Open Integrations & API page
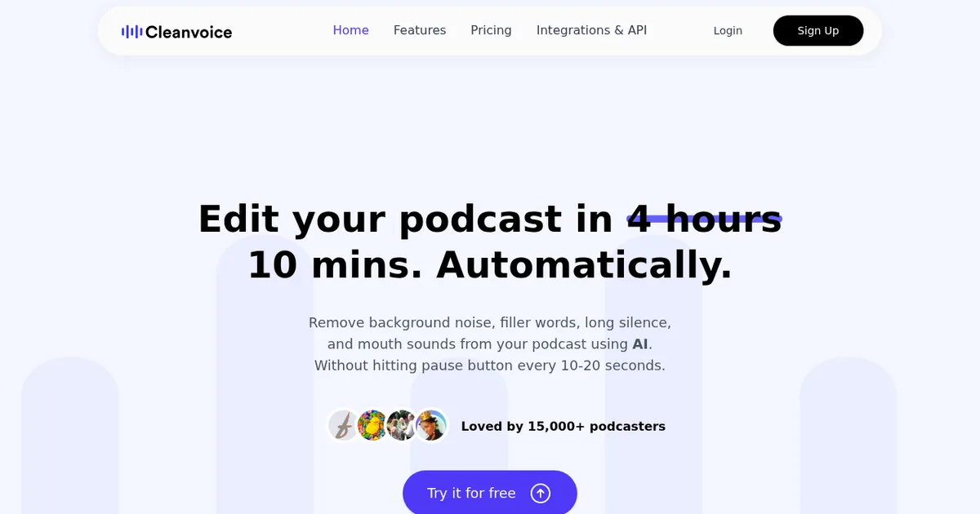 click(x=591, y=30)
